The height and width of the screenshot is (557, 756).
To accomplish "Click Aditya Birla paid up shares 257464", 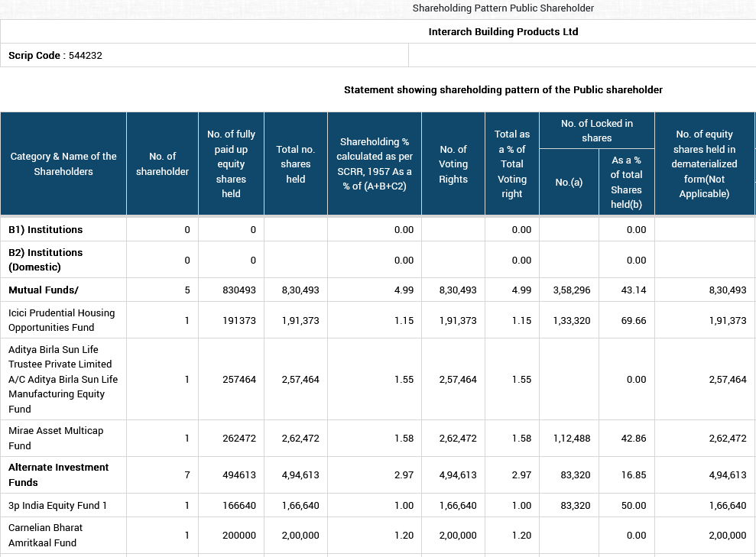I will [x=239, y=380].
